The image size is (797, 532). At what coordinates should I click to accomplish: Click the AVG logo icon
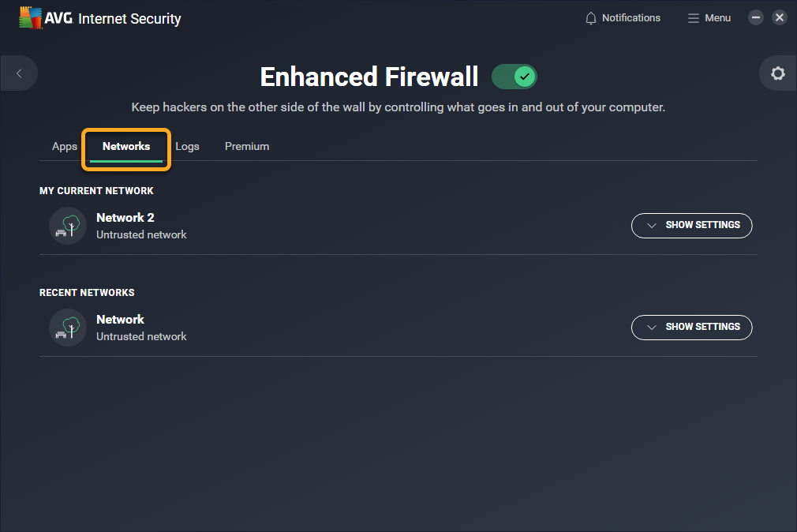click(x=31, y=18)
